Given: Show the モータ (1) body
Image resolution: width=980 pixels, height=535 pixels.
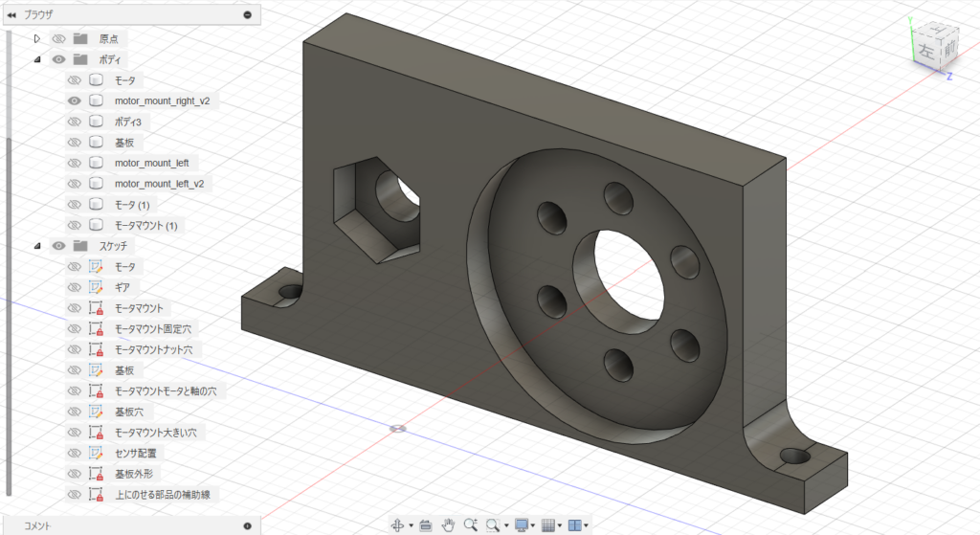Looking at the screenshot, I should 75,205.
